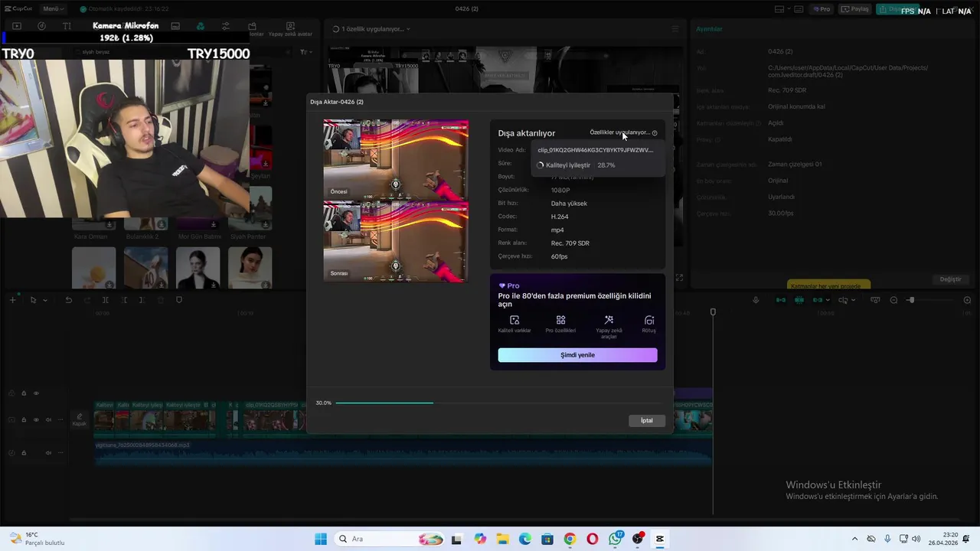Toggle the auto snapping icon above timeline
This screenshot has height=551, width=980.
(799, 300)
